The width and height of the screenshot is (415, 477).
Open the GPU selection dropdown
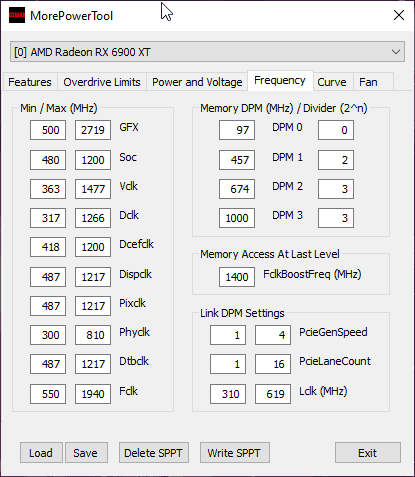pyautogui.click(x=207, y=52)
